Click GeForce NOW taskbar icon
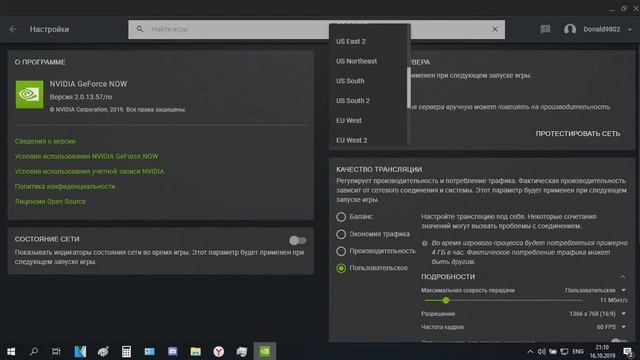640x360 pixels. (x=264, y=351)
